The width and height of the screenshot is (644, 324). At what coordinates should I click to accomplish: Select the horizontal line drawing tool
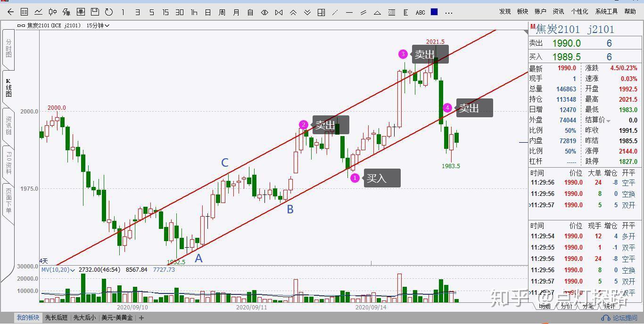(349, 12)
